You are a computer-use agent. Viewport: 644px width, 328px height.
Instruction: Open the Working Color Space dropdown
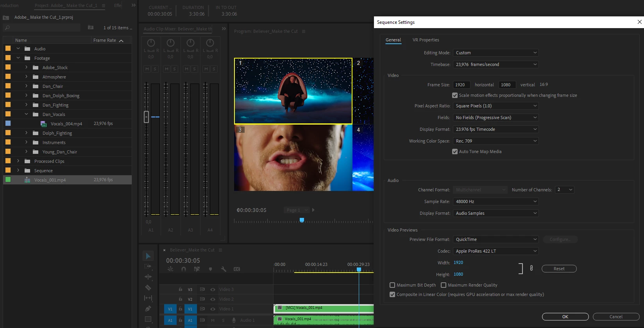(x=496, y=141)
